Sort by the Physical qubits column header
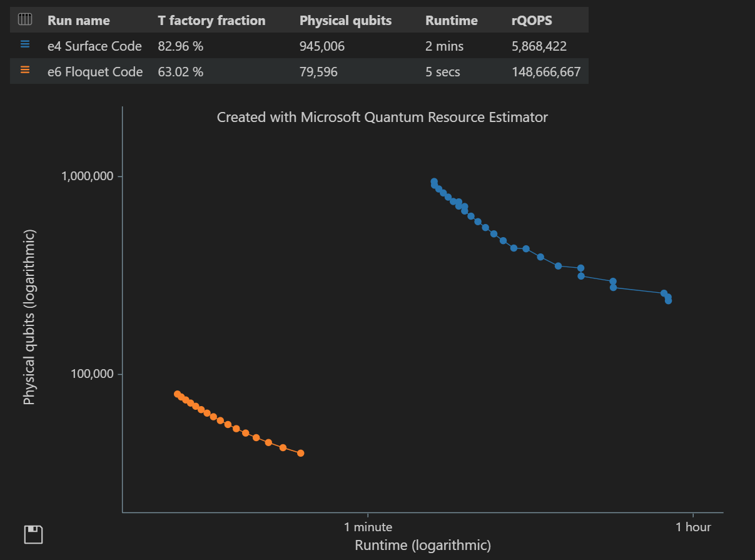 click(345, 19)
